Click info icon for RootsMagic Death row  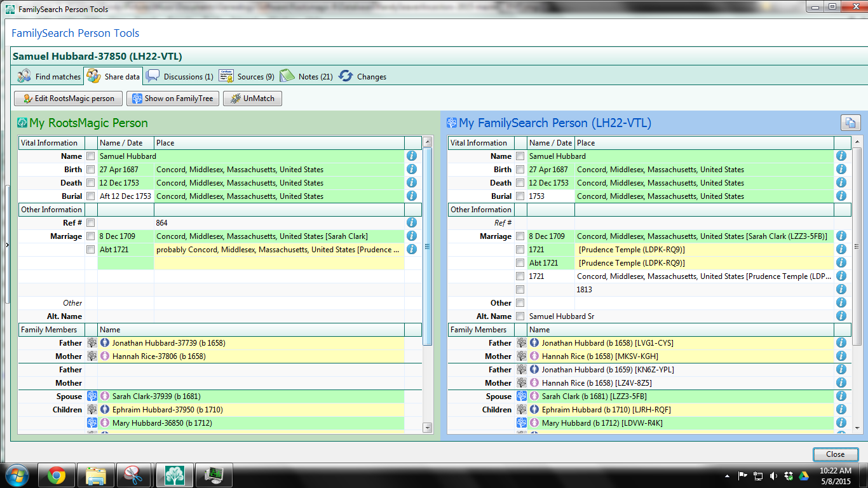point(412,182)
